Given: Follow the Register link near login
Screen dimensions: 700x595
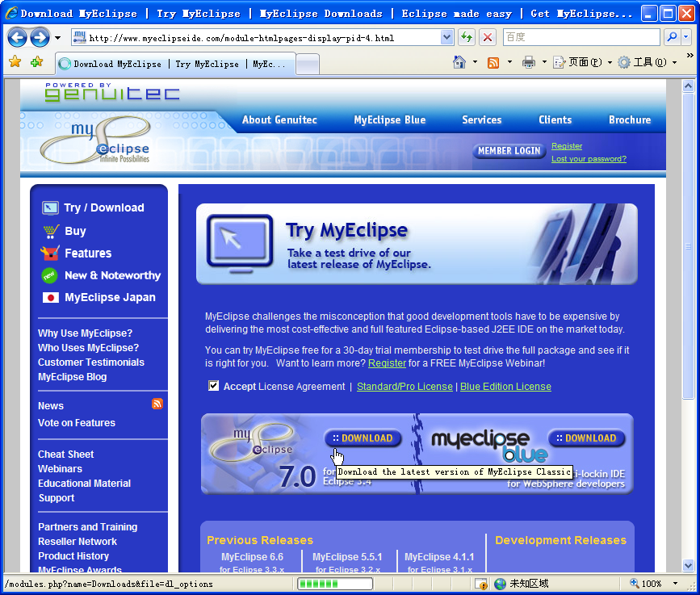Looking at the screenshot, I should (x=567, y=146).
